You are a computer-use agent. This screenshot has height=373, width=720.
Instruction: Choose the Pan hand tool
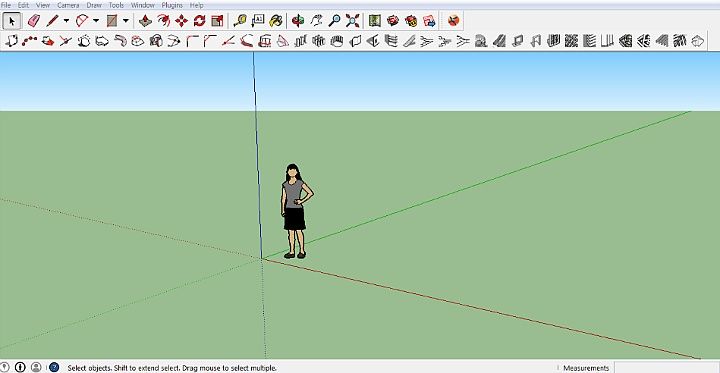click(317, 21)
